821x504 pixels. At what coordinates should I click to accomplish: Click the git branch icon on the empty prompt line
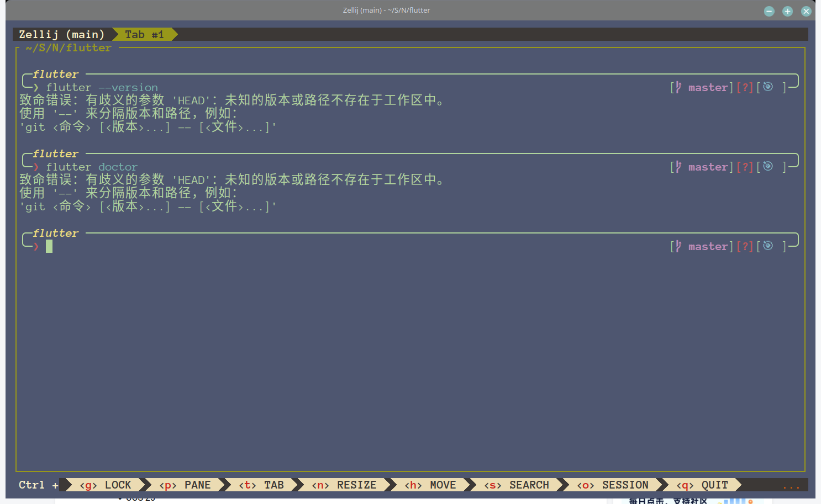tap(678, 246)
